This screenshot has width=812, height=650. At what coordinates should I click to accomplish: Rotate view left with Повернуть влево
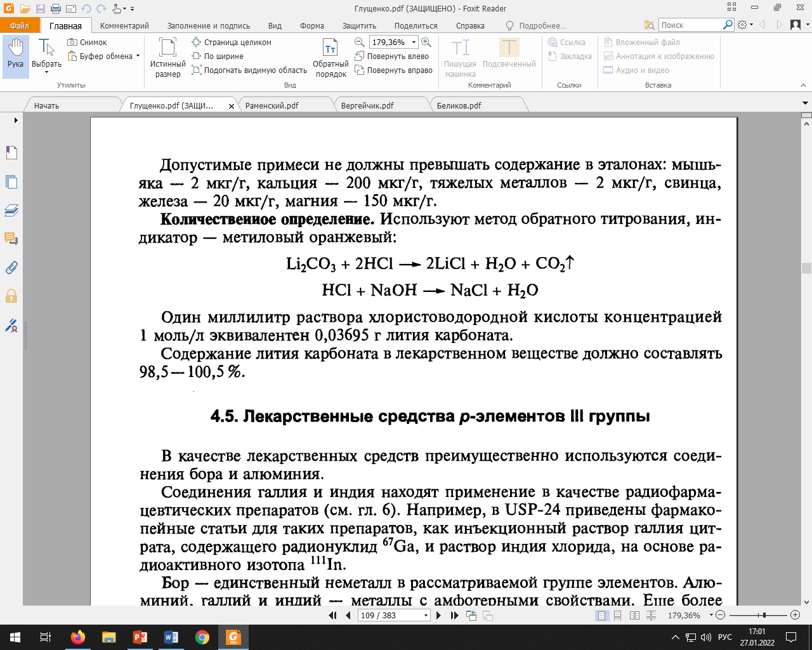coord(392,56)
